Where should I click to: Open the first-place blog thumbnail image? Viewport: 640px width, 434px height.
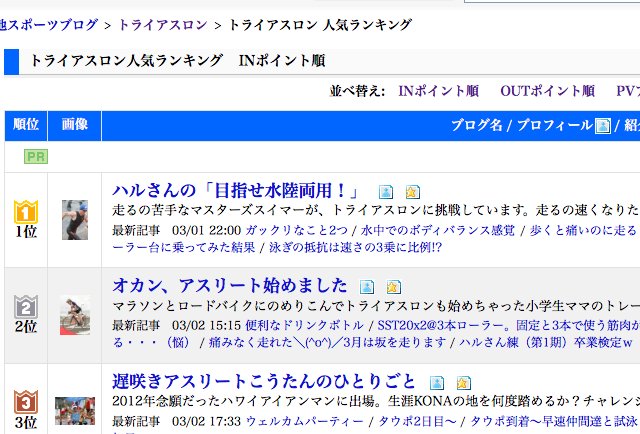point(75,220)
